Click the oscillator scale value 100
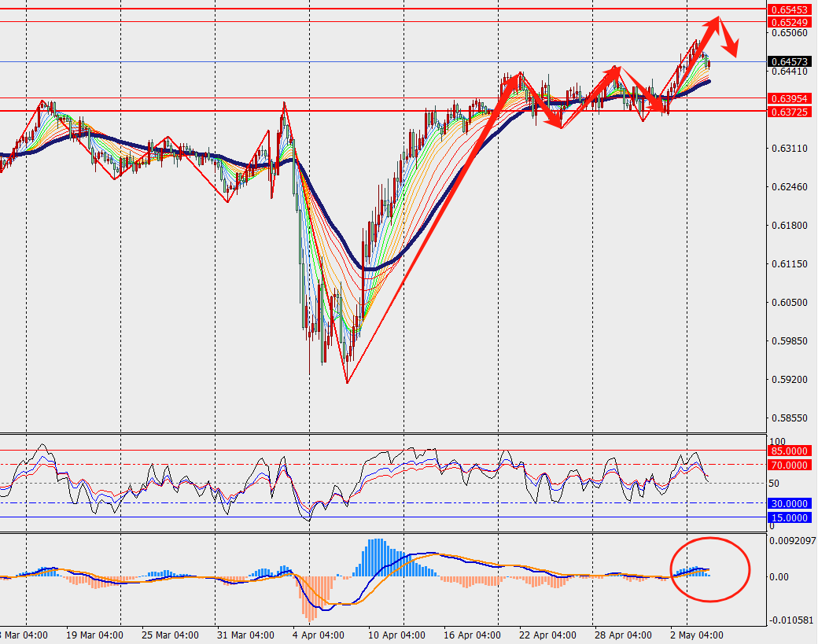 pyautogui.click(x=777, y=442)
